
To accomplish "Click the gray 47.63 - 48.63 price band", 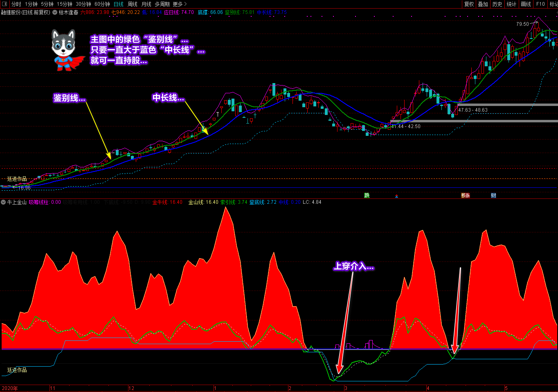I will (507, 105).
